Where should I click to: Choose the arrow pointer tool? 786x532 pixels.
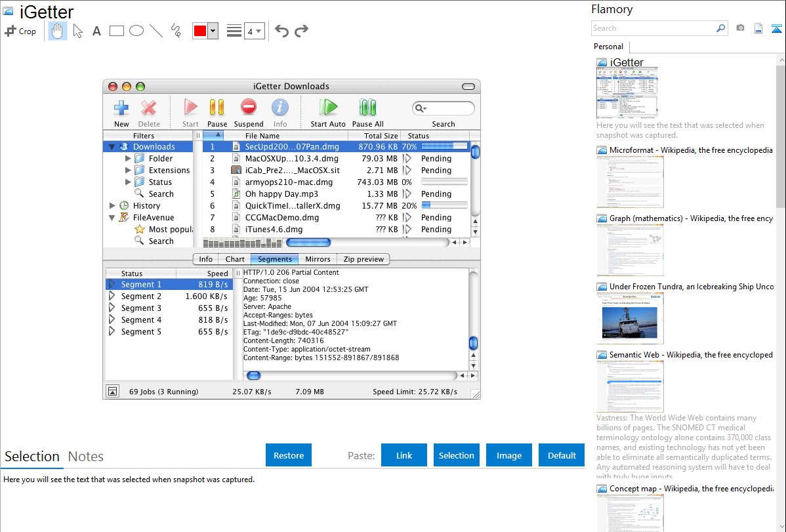coord(77,31)
